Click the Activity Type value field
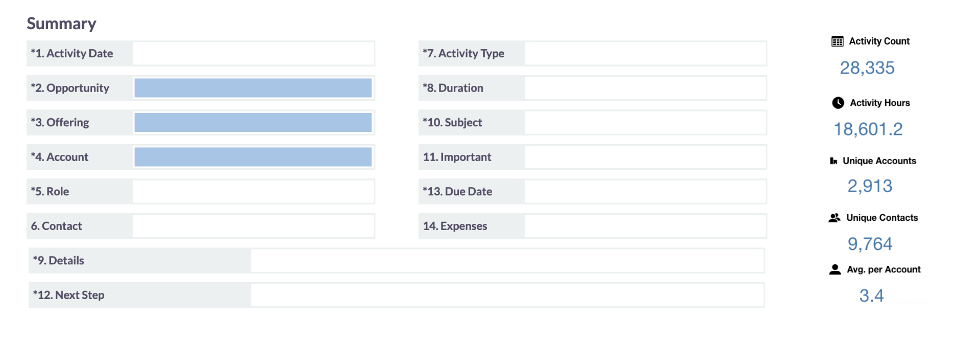980x345 pixels. tap(645, 54)
